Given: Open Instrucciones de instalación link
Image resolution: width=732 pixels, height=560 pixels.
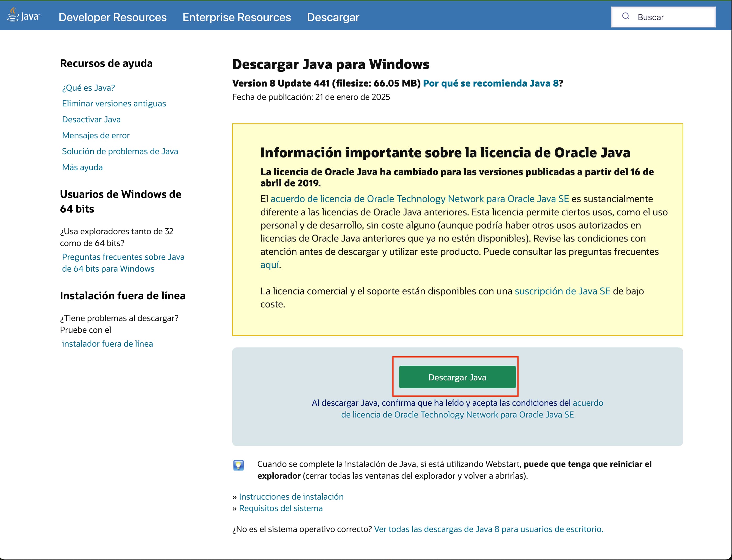Looking at the screenshot, I should [291, 497].
